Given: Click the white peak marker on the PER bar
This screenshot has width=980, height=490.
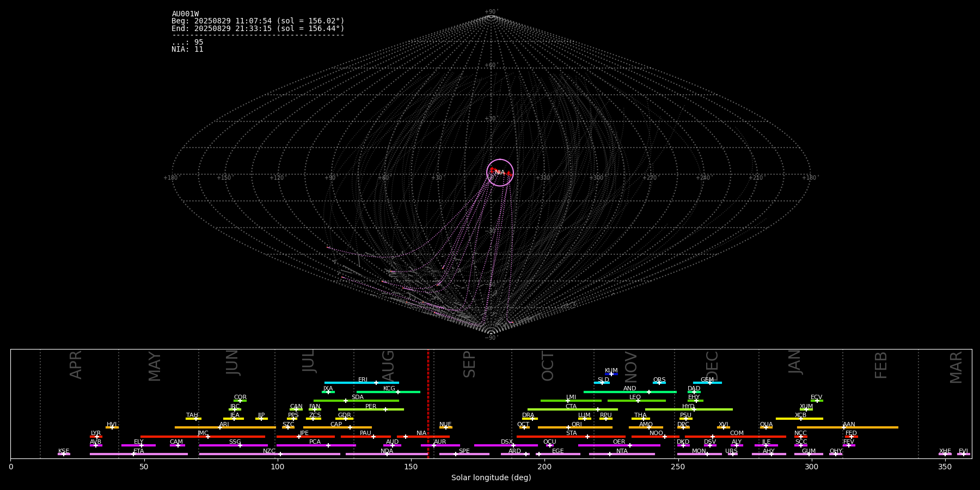Looking at the screenshot, I should click(x=385, y=409).
